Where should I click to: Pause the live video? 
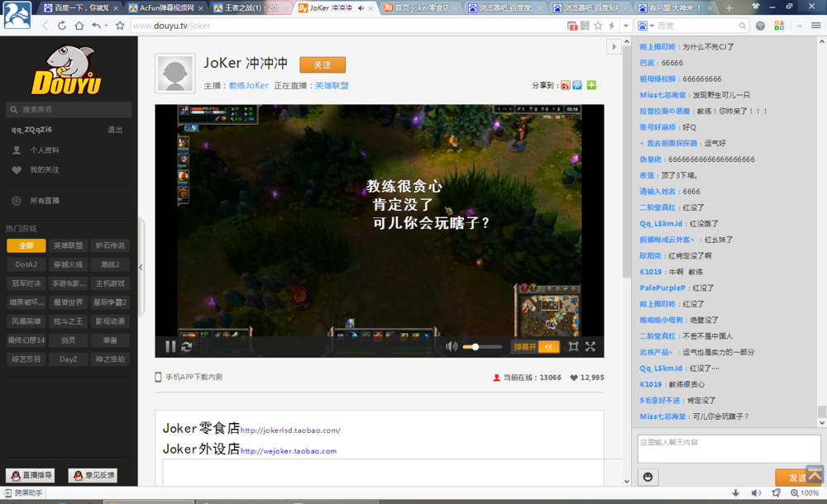pos(170,346)
